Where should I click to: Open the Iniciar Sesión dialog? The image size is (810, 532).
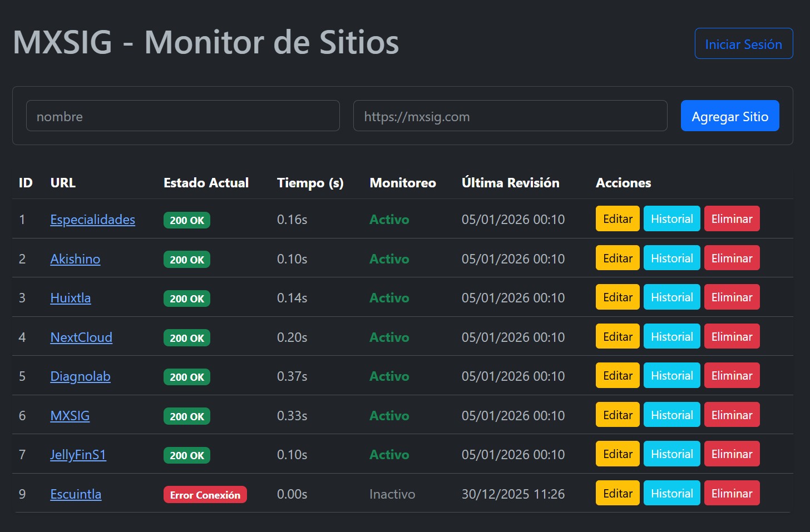(x=744, y=43)
